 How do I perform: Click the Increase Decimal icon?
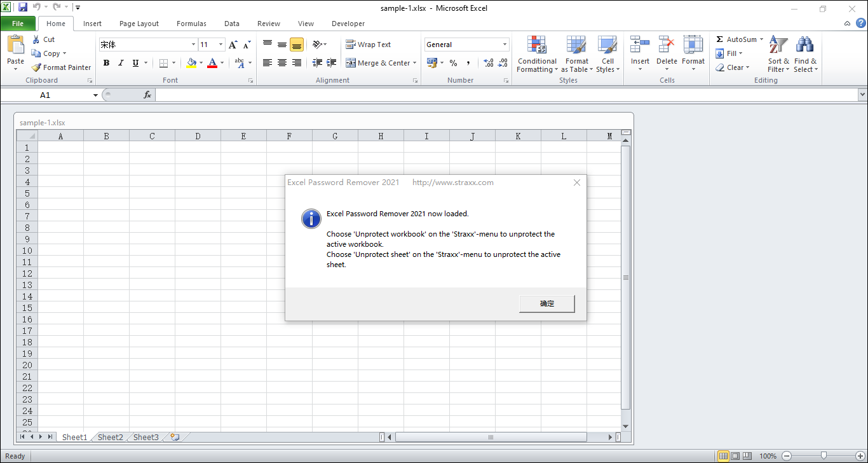coord(489,63)
